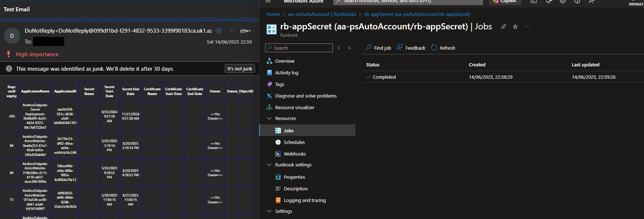This screenshot has height=219, width=644.
Task: Click the sun/light mode icon in the email header
Action: tap(219, 31)
